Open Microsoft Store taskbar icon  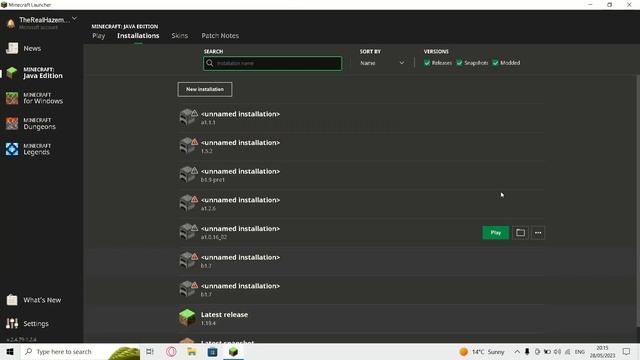point(212,351)
